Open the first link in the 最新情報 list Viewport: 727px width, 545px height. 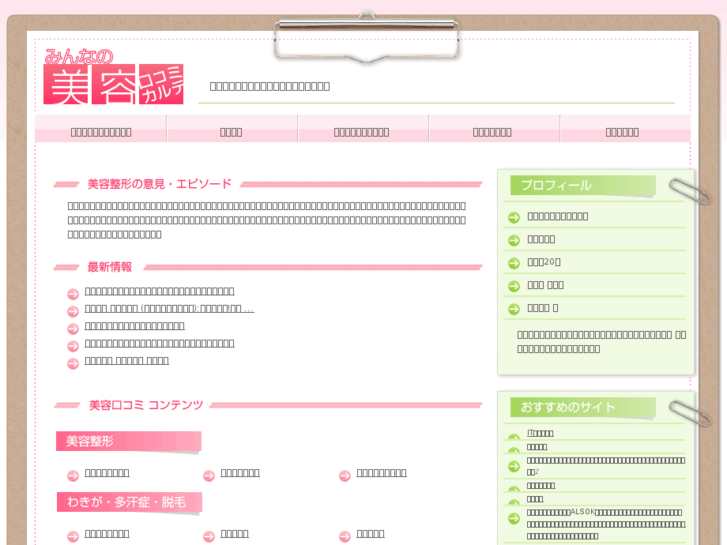[159, 291]
